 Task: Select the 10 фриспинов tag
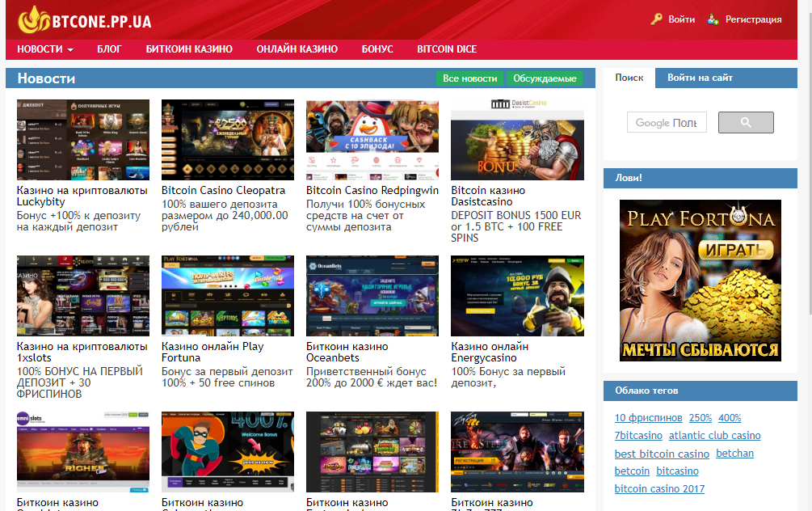648,418
